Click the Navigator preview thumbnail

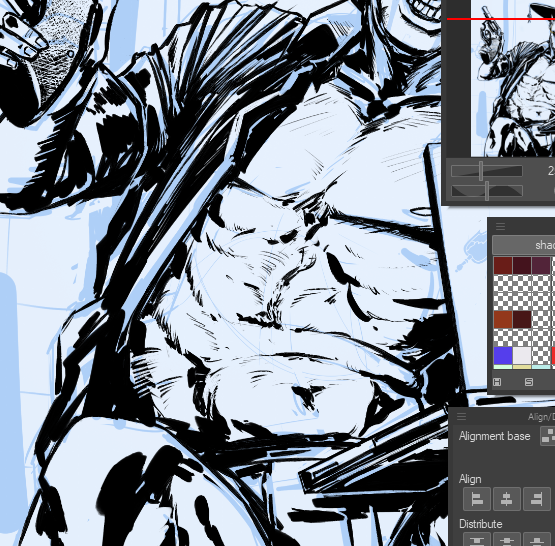(513, 78)
